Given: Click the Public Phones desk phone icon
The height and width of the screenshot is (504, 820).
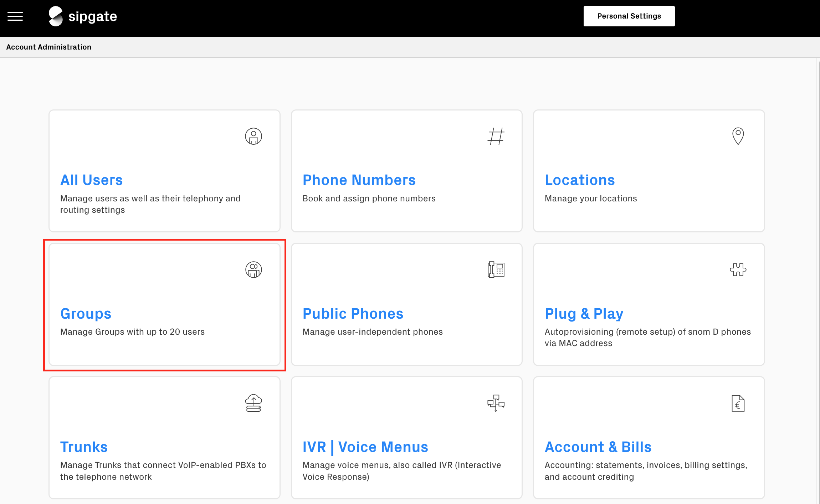Looking at the screenshot, I should (496, 269).
